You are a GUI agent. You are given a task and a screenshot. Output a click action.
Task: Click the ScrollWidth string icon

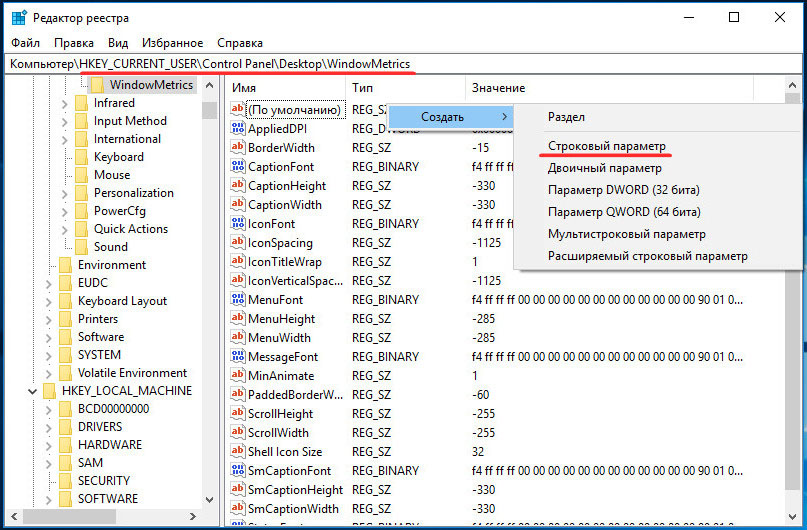[237, 433]
